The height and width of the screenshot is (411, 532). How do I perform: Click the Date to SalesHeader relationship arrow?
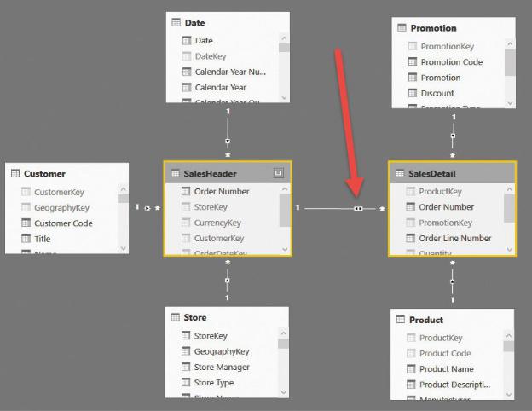click(x=228, y=140)
